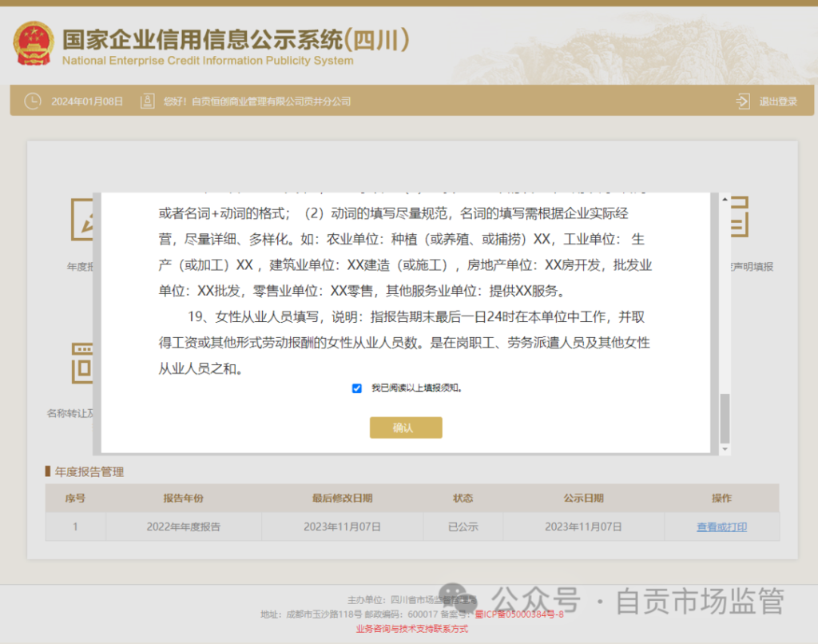
Task: Open the ICP备05000384号 footer link
Action: (x=519, y=614)
